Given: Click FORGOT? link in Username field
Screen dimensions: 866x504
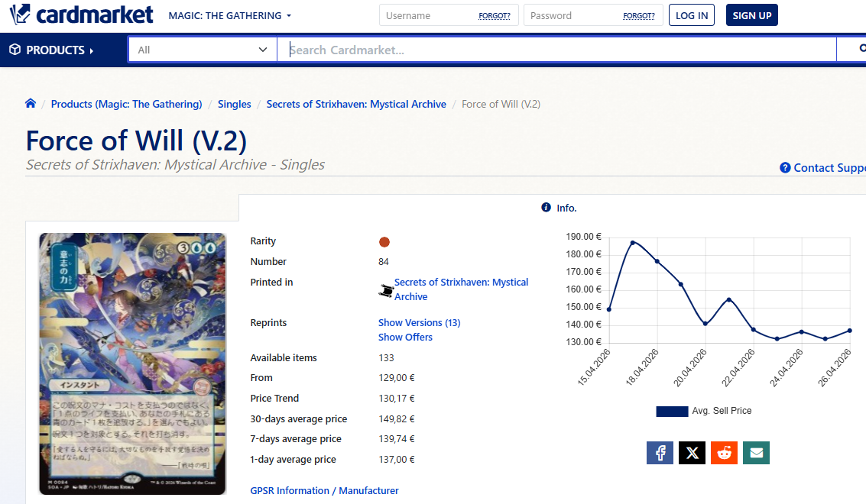Looking at the screenshot, I should (495, 16).
